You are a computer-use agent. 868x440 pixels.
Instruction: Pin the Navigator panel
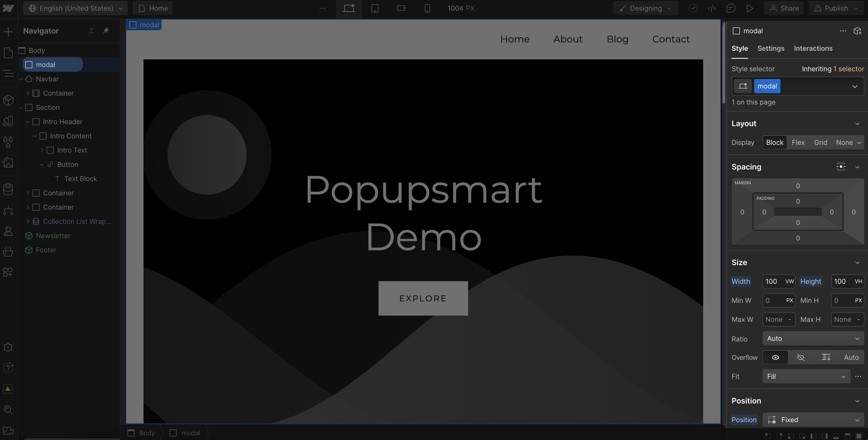(x=106, y=31)
